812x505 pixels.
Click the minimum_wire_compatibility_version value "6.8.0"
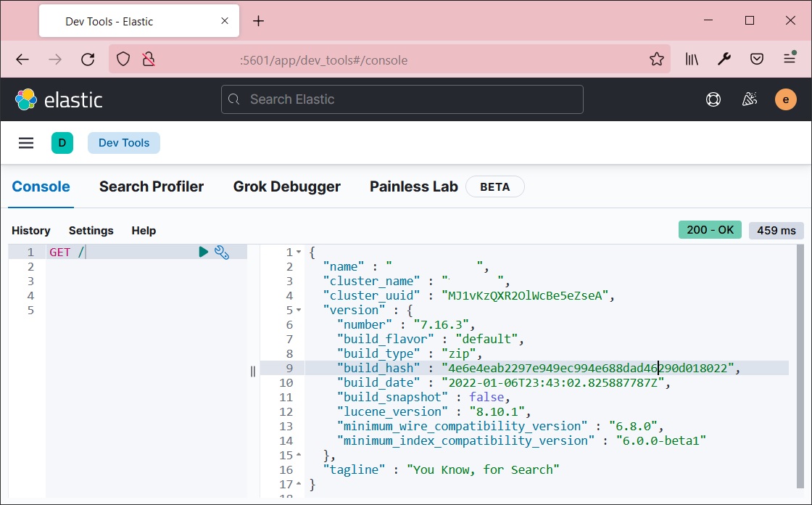coord(632,427)
